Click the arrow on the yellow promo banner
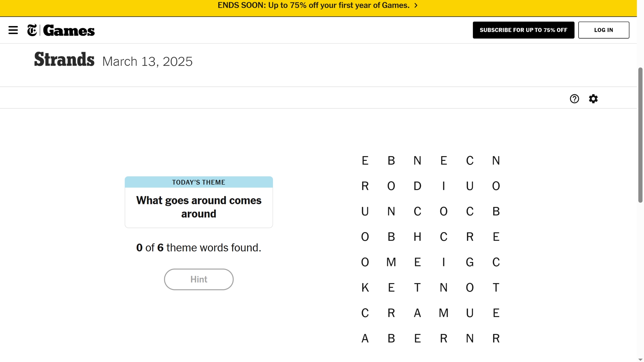Viewport: 644px width, 362px height. [x=416, y=6]
